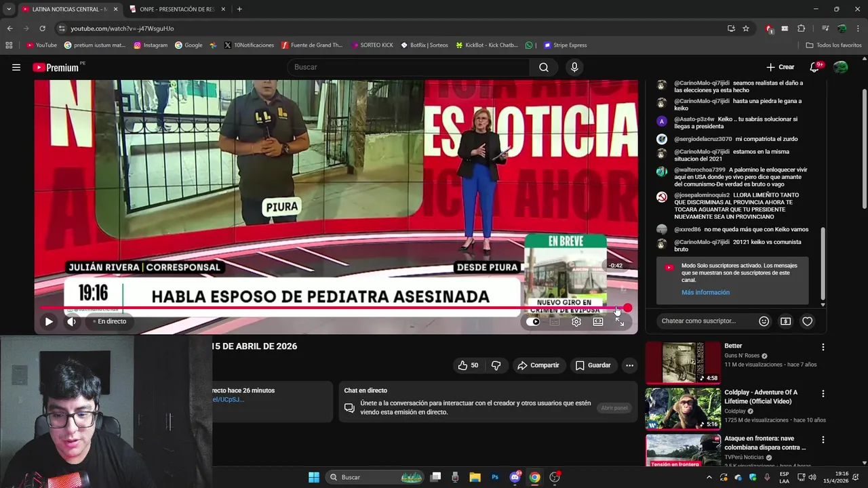
Task: Show hidden system tray icons
Action: [709, 477]
